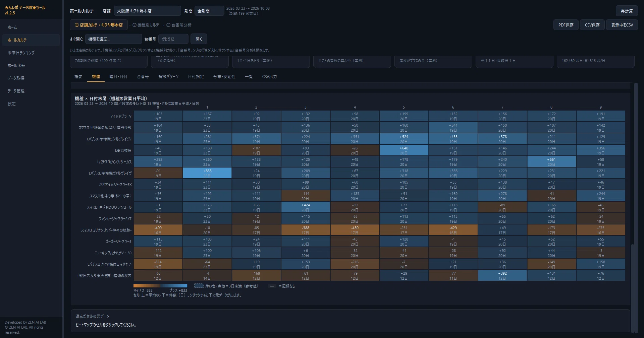This screenshot has height=338, width=644.
Task: Switch to the 概要 tab
Action: click(78, 77)
